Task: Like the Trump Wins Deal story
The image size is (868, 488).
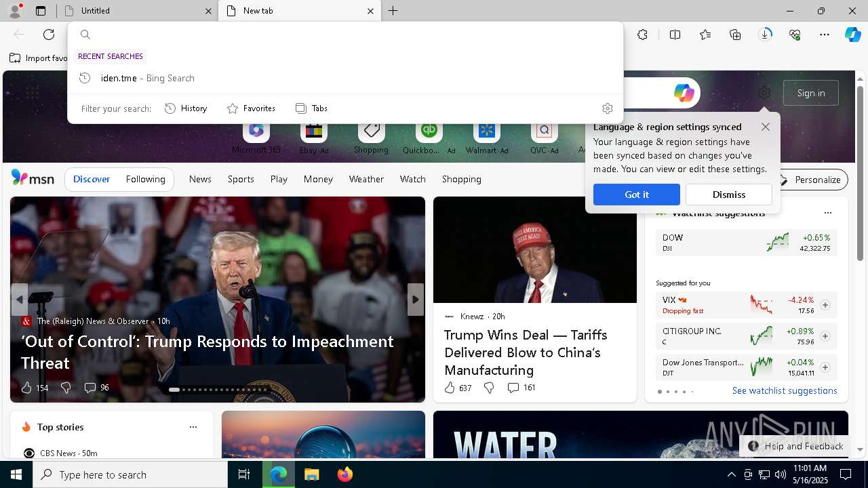Action: pos(458,388)
